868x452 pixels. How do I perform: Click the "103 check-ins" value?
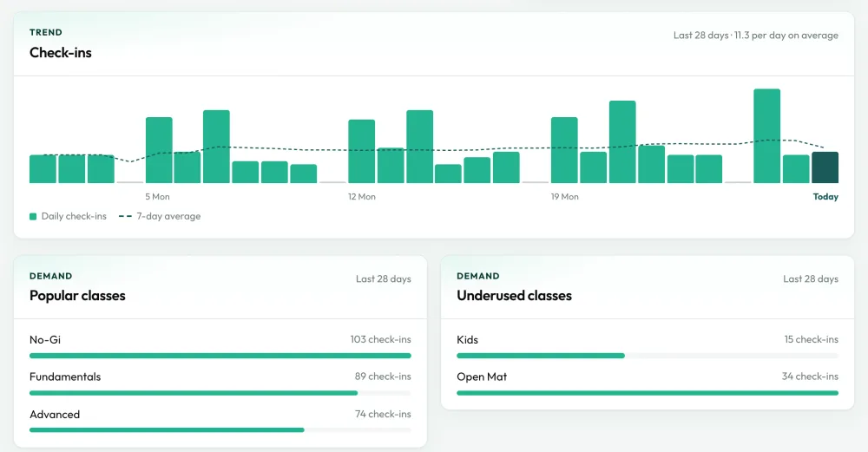pos(381,339)
